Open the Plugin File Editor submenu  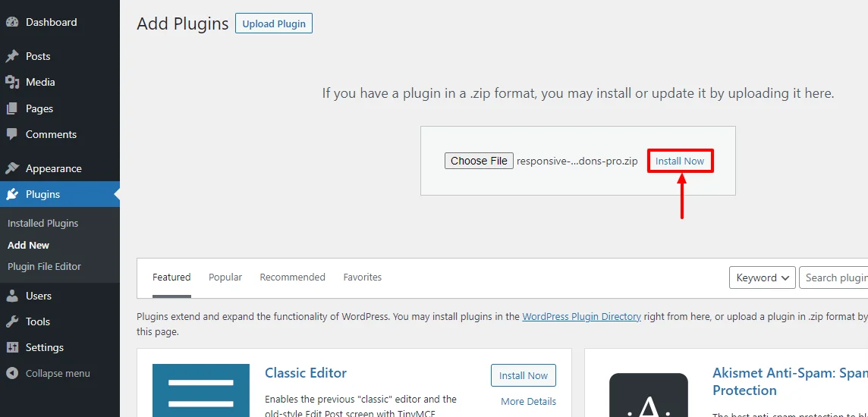(44, 267)
